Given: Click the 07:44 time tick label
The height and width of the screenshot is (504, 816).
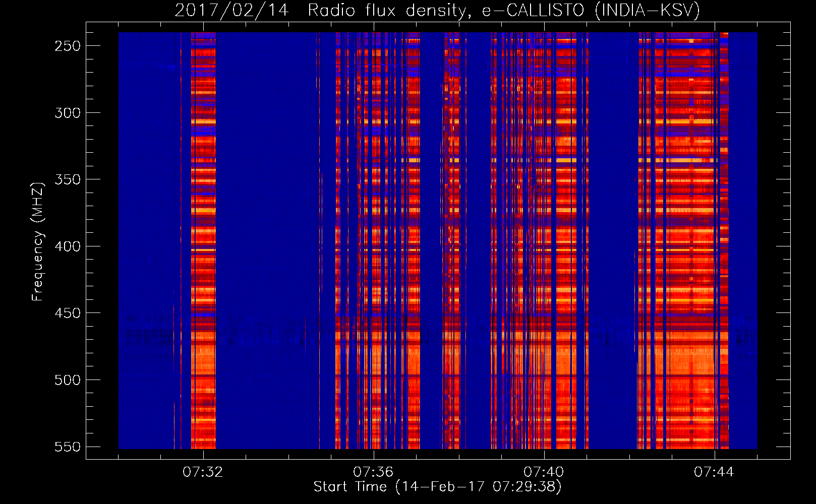Looking at the screenshot, I should click(714, 472).
